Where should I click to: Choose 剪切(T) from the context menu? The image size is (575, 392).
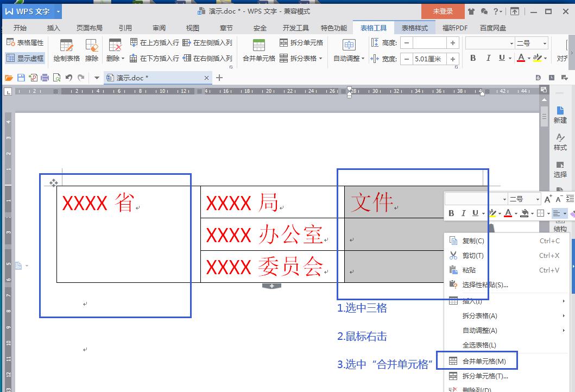506,256
